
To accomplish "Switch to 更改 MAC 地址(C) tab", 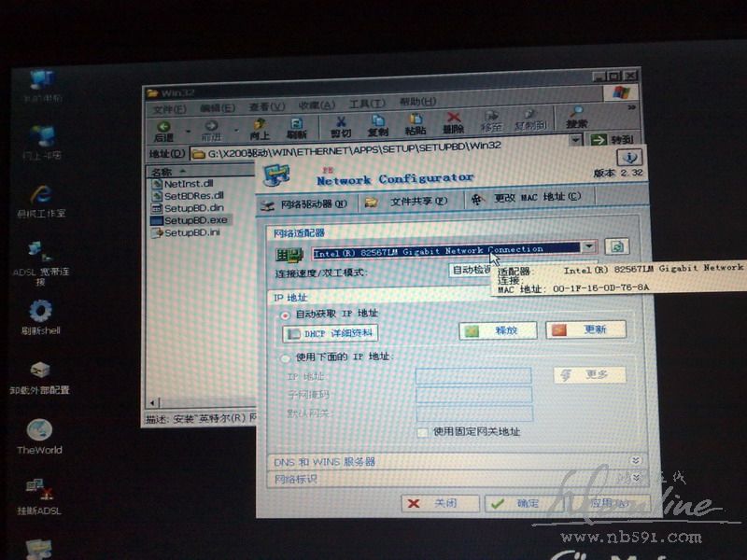I will point(528,198).
